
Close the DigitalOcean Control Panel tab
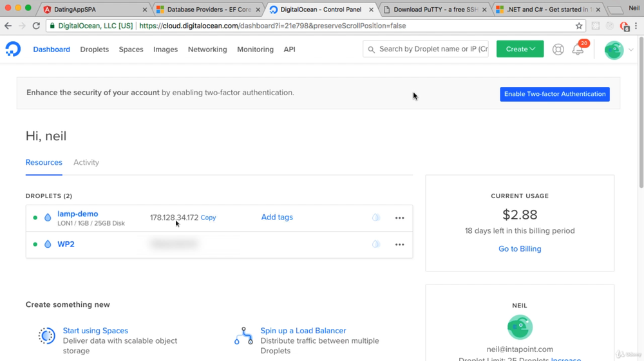(x=372, y=10)
